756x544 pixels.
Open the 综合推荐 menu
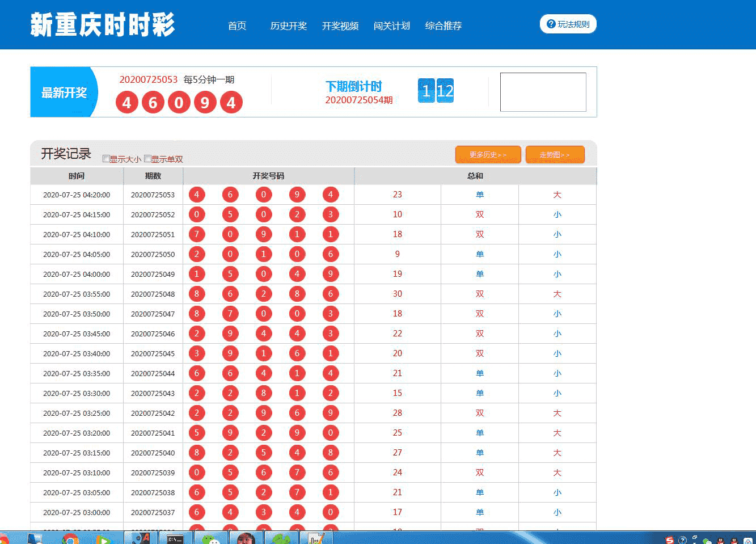click(442, 26)
